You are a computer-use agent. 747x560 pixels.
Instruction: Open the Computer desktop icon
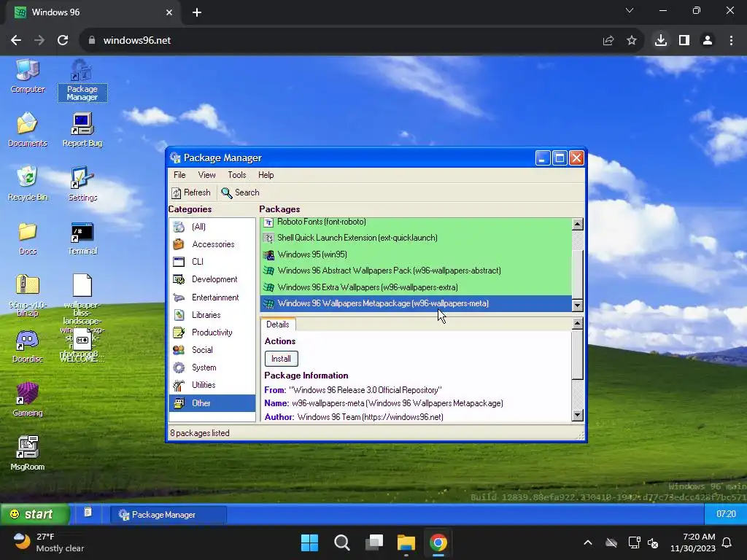(28, 76)
